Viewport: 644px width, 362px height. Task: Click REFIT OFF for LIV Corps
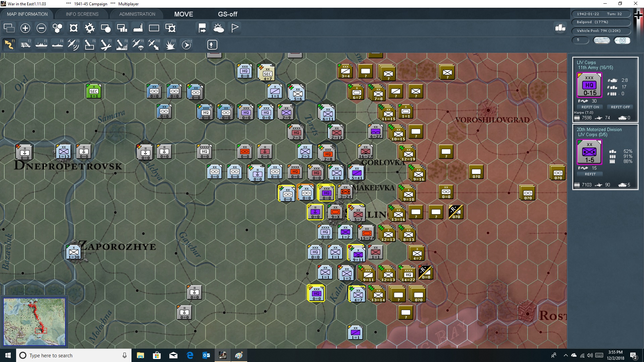(x=621, y=107)
